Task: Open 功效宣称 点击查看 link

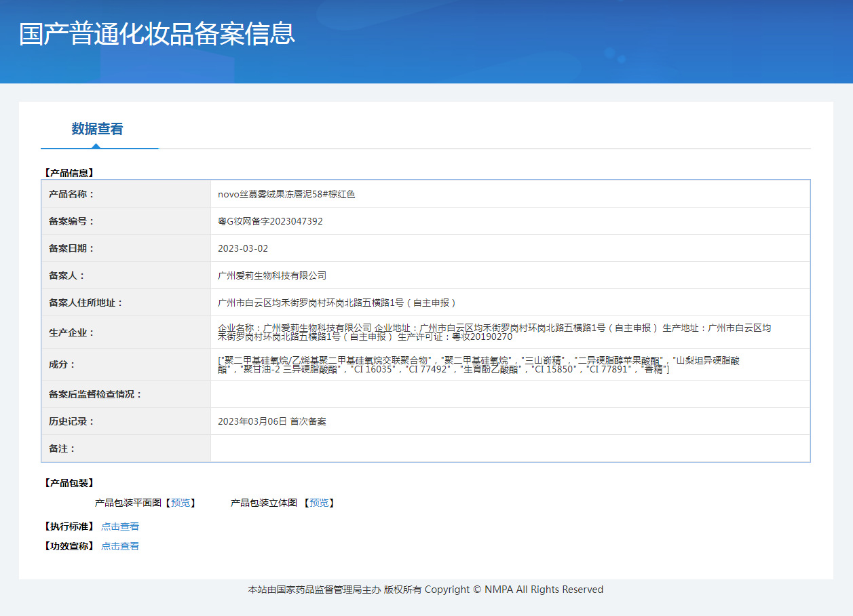Action: 120,546
